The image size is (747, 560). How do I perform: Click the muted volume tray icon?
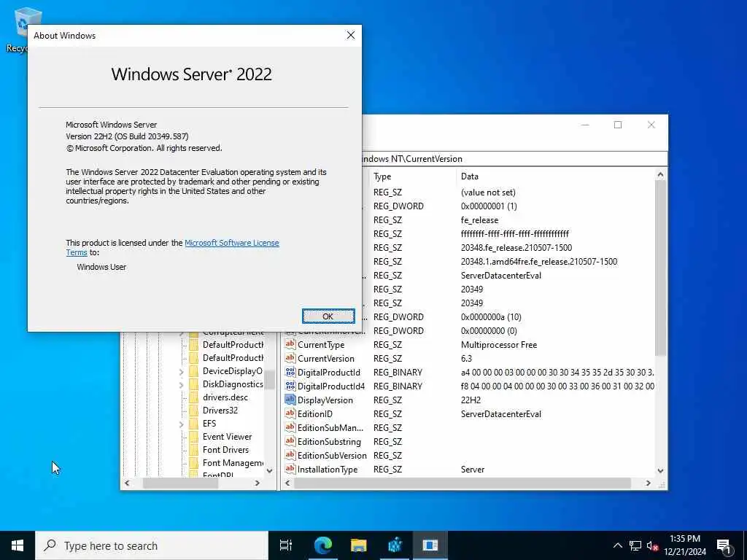(652, 545)
